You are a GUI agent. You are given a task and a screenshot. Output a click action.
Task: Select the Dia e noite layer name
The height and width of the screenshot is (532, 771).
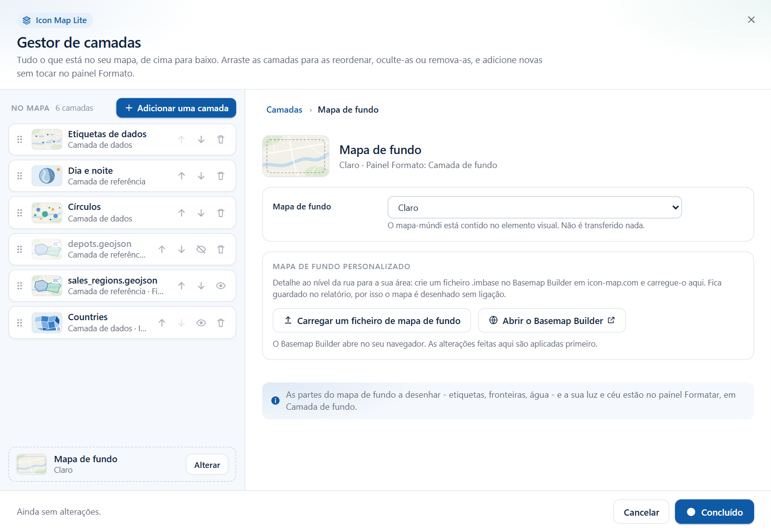[91, 171]
